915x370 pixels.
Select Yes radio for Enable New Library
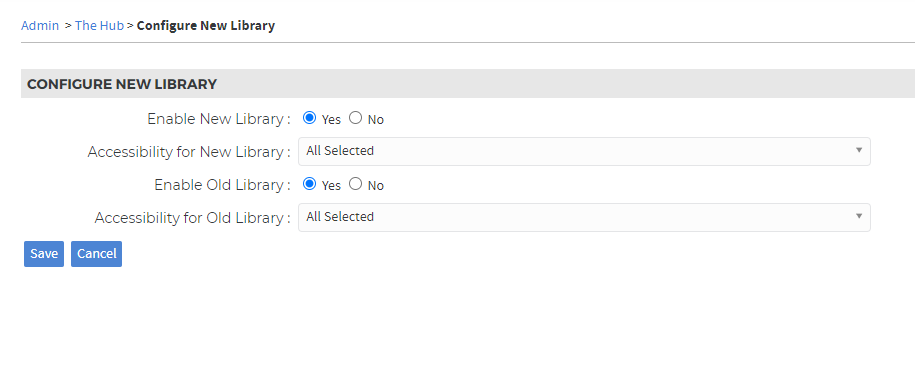(x=309, y=118)
